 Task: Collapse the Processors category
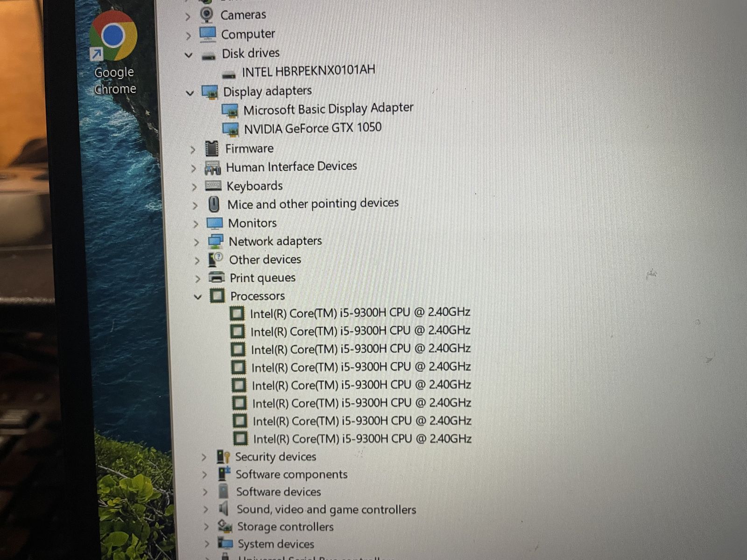point(197,297)
